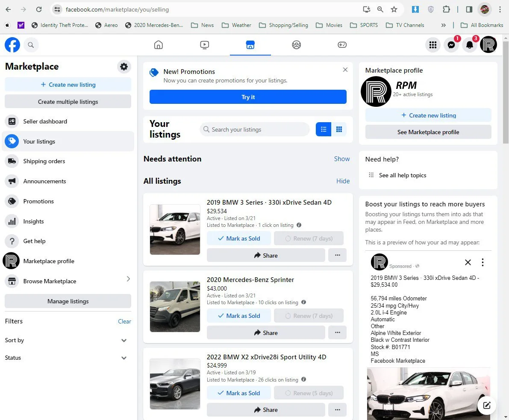Open See all help topics link
The width and height of the screenshot is (509, 420).
pyautogui.click(x=403, y=175)
